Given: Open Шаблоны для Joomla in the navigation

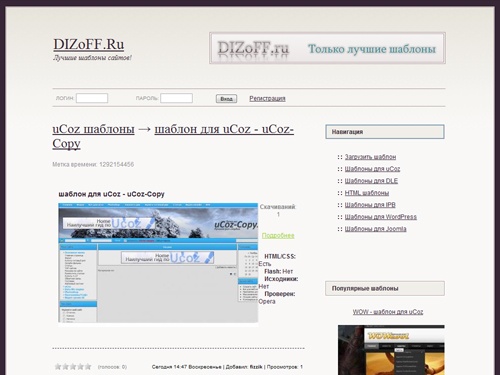Looking at the screenshot, I should 375,229.
